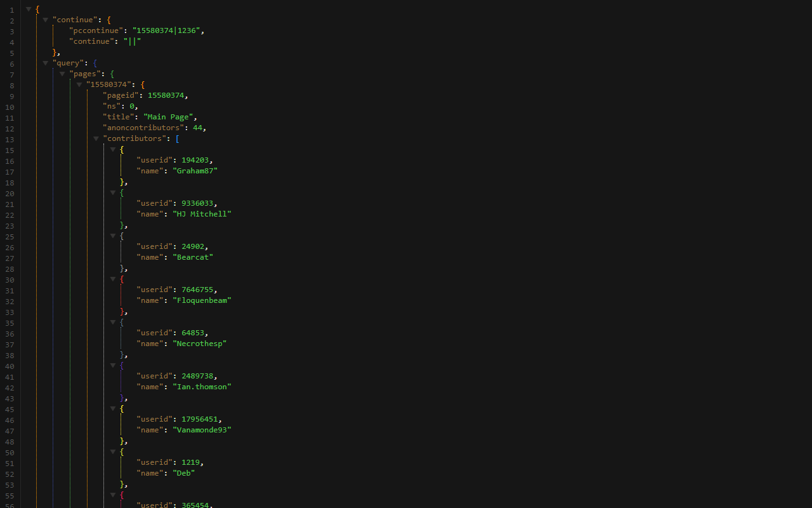
Task: Click the name "Bearcat"
Action: click(193, 257)
